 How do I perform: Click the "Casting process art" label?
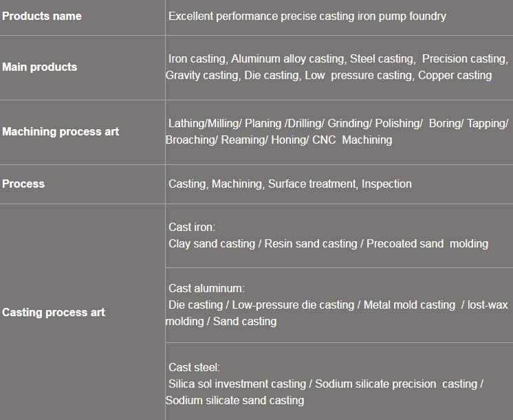54,312
